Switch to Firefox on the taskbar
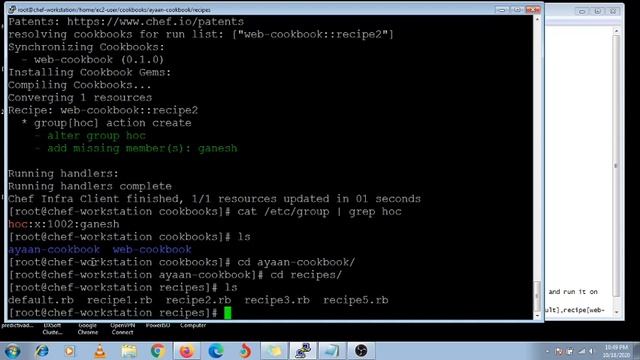Screen dimensions: 640x360 tap(187, 351)
